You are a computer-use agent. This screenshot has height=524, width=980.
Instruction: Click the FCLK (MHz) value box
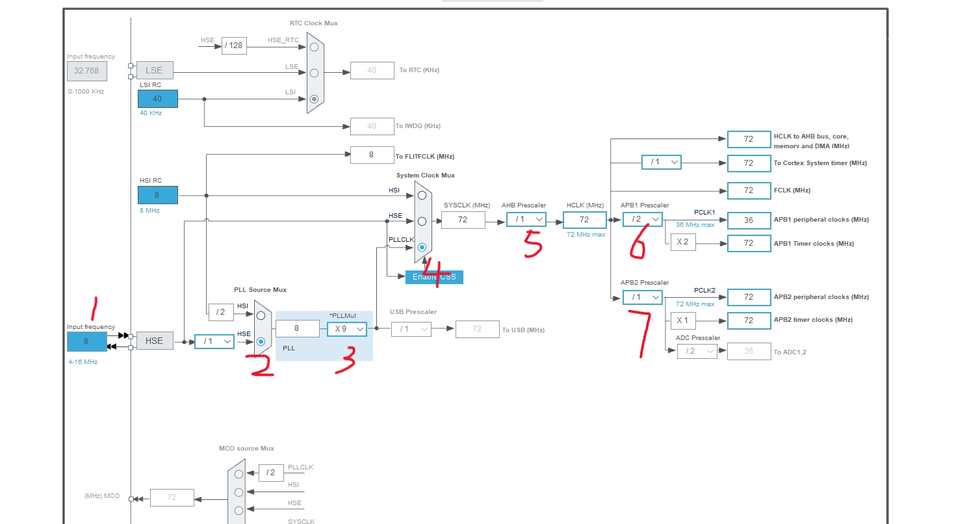(x=749, y=190)
